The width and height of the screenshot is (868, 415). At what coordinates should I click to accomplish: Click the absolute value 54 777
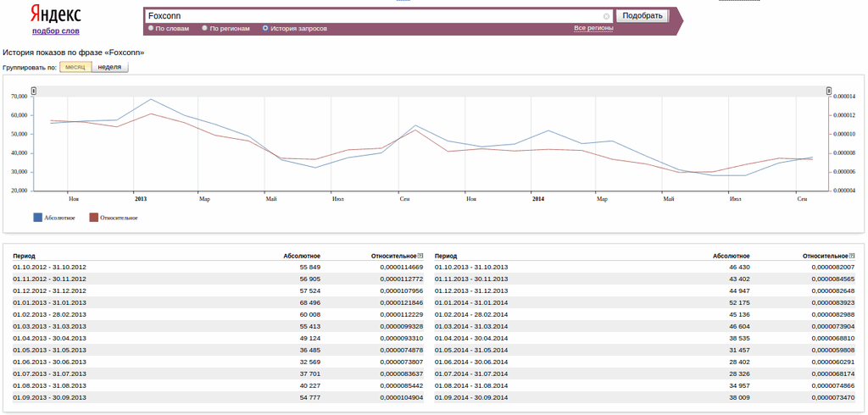[x=309, y=398]
